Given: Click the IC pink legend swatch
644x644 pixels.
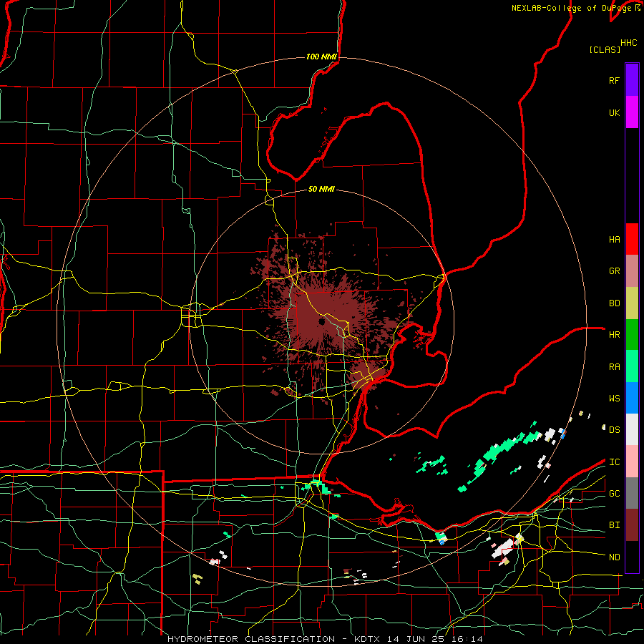Looking at the screenshot, I should pos(632,462).
